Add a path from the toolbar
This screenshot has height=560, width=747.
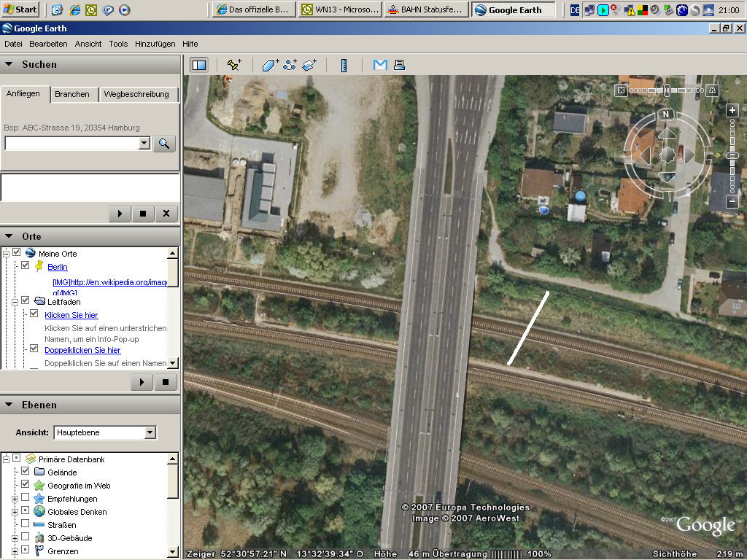(x=290, y=65)
